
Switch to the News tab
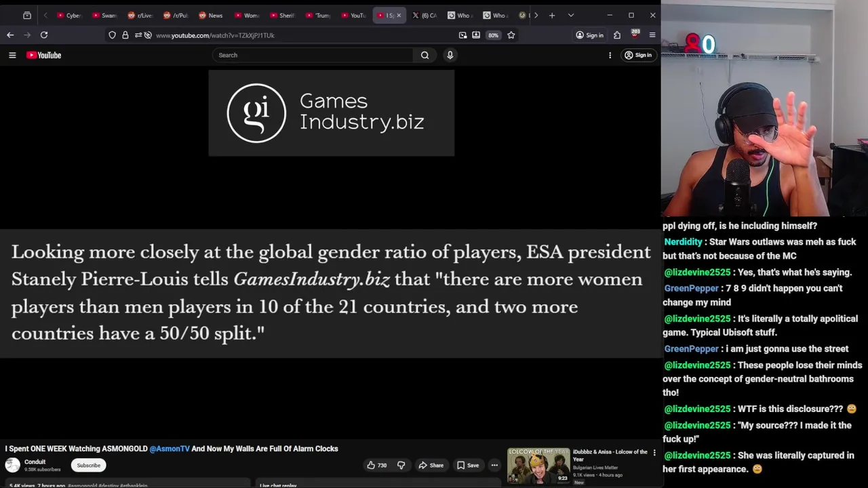[210, 15]
